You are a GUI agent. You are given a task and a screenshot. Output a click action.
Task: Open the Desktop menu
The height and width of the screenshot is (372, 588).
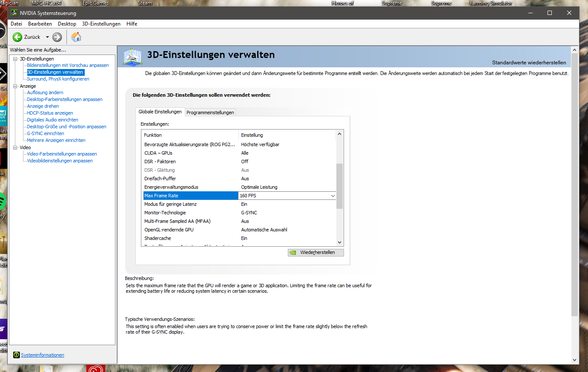coord(67,24)
